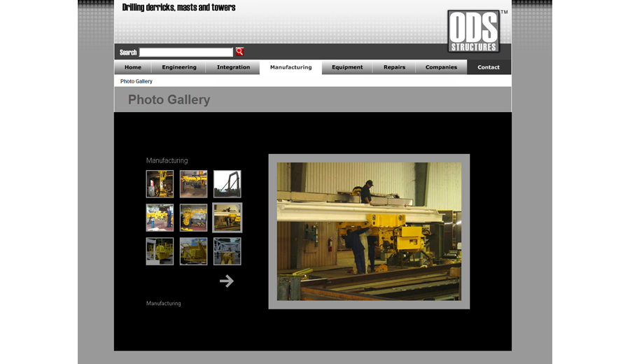Open bottom-left thumbnail in gallery grid
The width and height of the screenshot is (630, 364).
click(160, 251)
